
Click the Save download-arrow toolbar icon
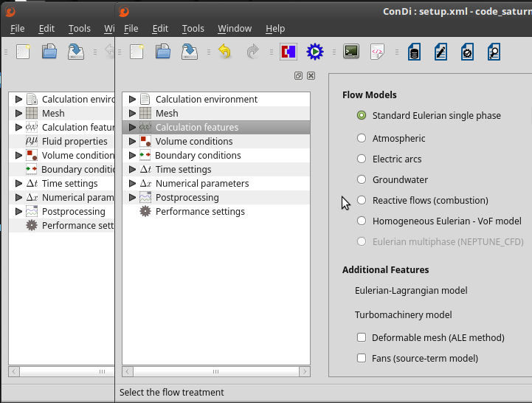(x=189, y=52)
